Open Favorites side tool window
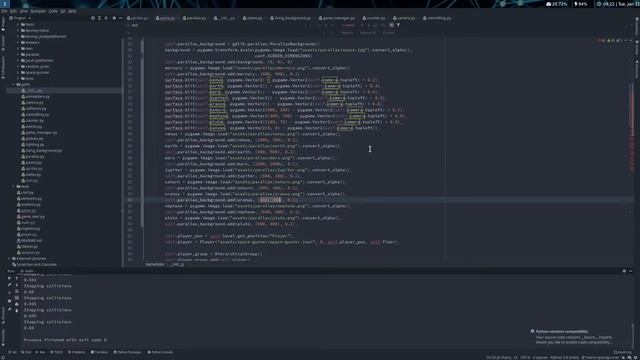The height and width of the screenshot is (360, 640). (x=3, y=337)
